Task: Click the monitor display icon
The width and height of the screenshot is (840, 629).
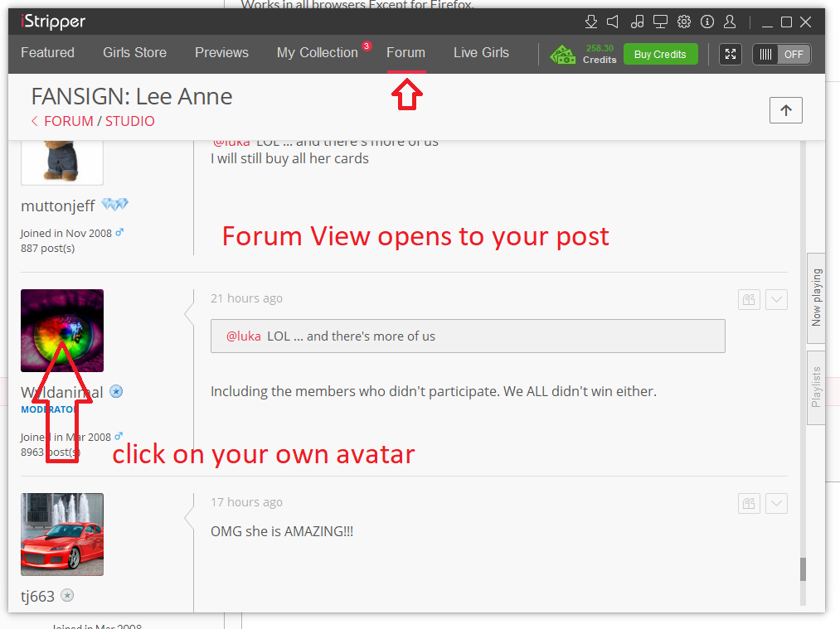Action: click(x=660, y=22)
